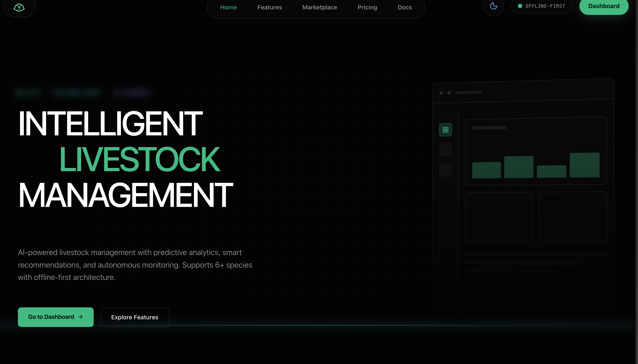Viewport: 638px width, 364px height.
Task: Click the page's vertical scrollbar
Action: point(637,175)
